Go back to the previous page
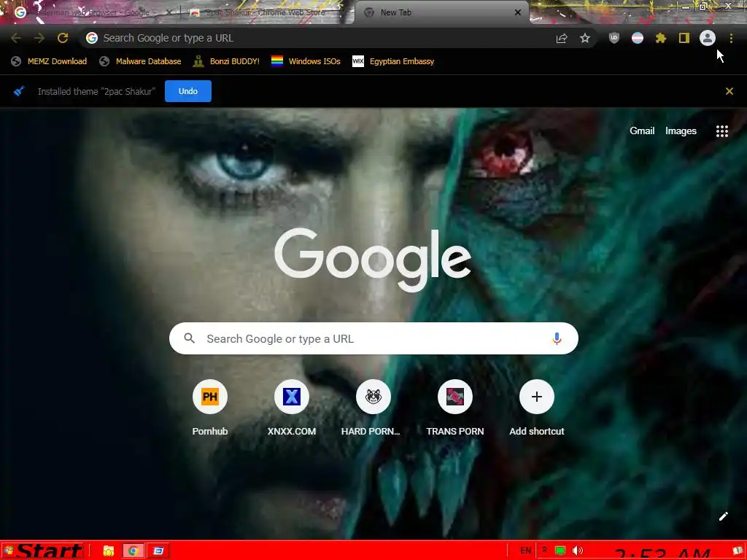This screenshot has height=560, width=747. (16, 38)
